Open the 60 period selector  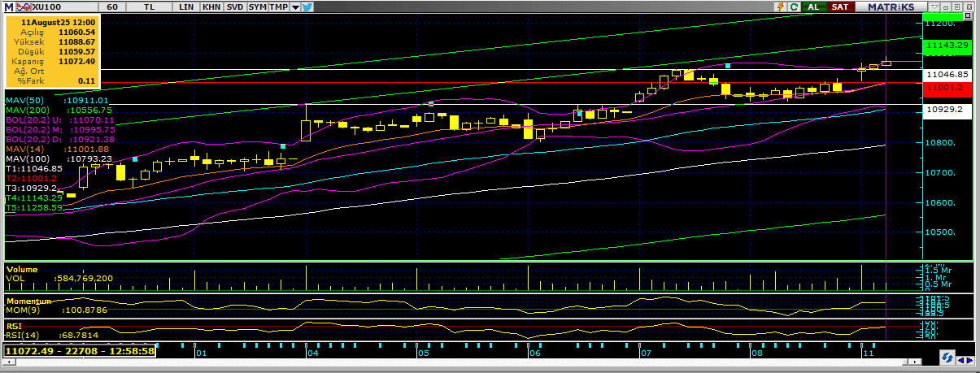click(112, 7)
